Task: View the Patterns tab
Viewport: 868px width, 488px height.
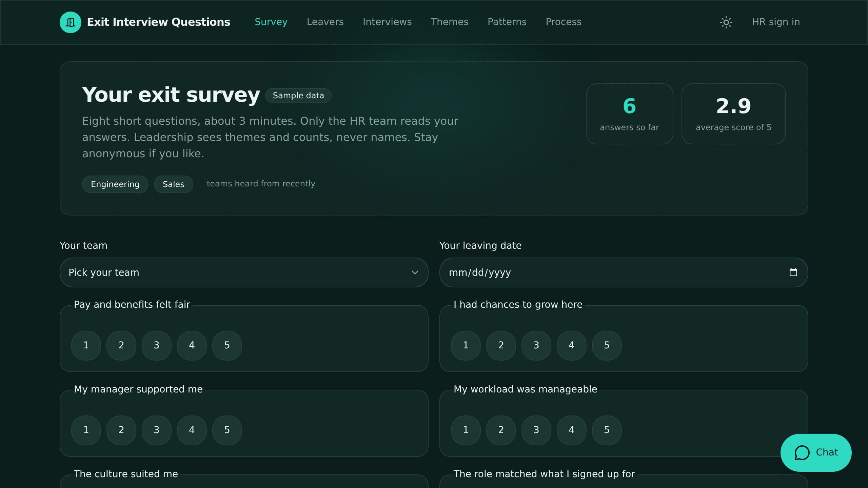Action: 507,22
